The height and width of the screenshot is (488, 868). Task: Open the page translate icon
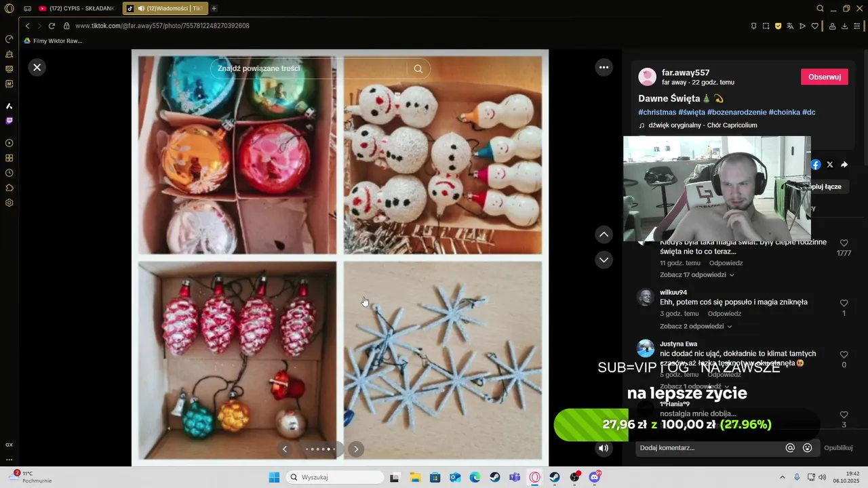click(x=791, y=26)
